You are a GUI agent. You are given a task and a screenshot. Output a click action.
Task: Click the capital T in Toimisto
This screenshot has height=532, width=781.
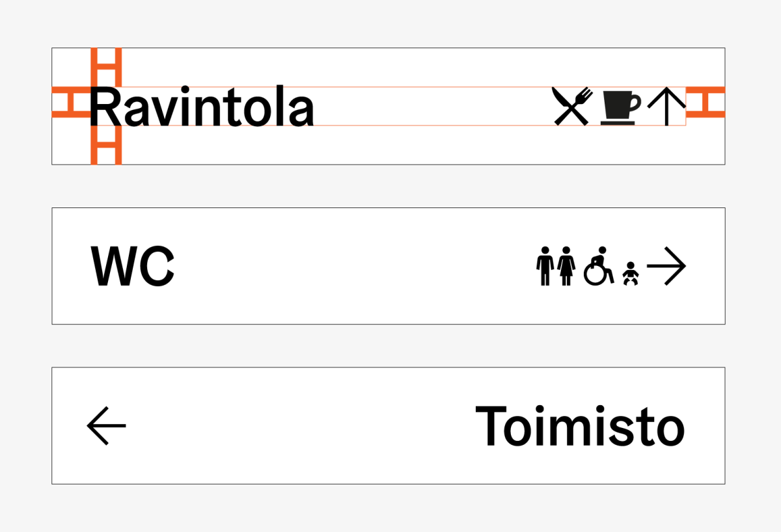pyautogui.click(x=491, y=426)
